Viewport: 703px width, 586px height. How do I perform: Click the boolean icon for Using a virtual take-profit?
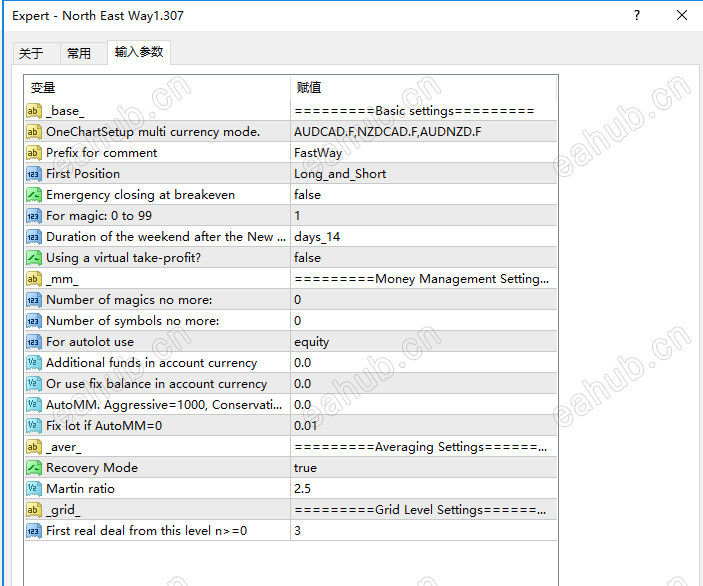(x=34, y=258)
